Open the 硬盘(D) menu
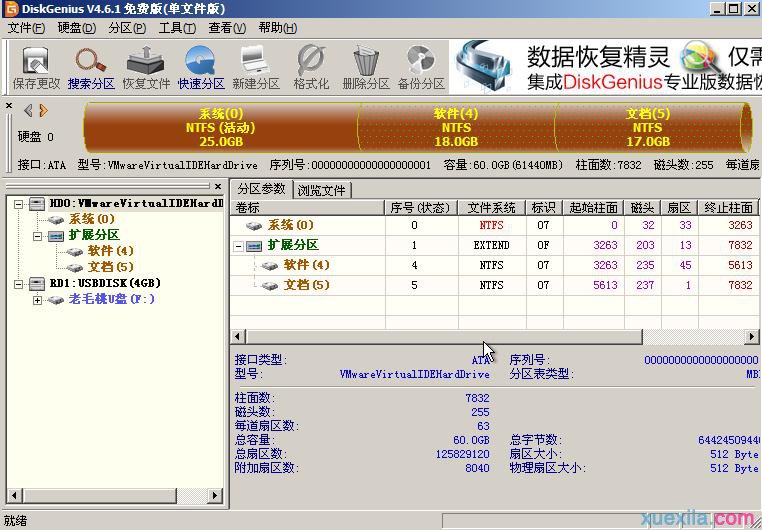 (77, 28)
